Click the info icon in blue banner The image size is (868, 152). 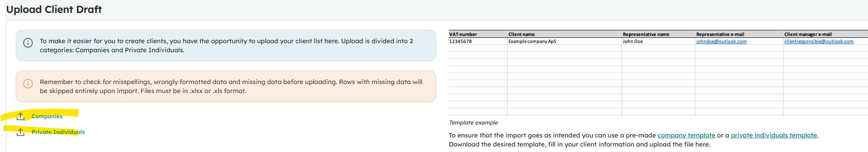pyautogui.click(x=28, y=43)
